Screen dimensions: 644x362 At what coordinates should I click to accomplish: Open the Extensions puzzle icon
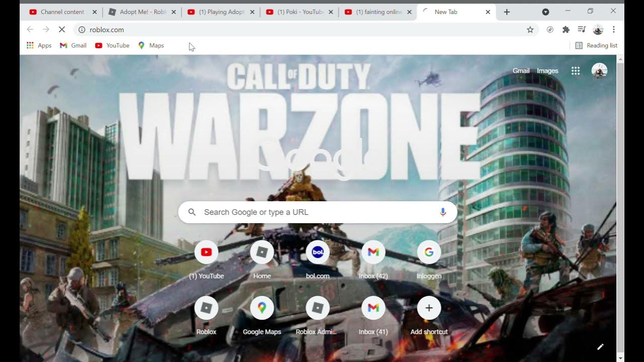pos(566,30)
